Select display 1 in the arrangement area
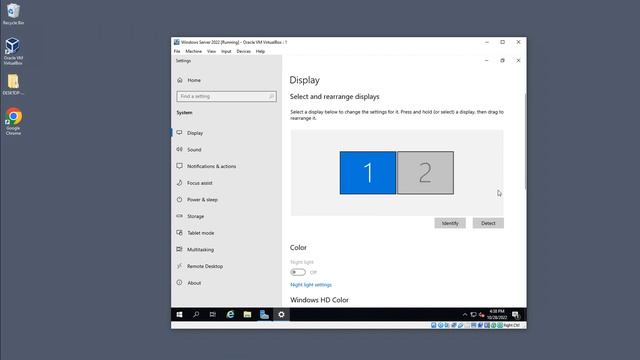 (368, 173)
